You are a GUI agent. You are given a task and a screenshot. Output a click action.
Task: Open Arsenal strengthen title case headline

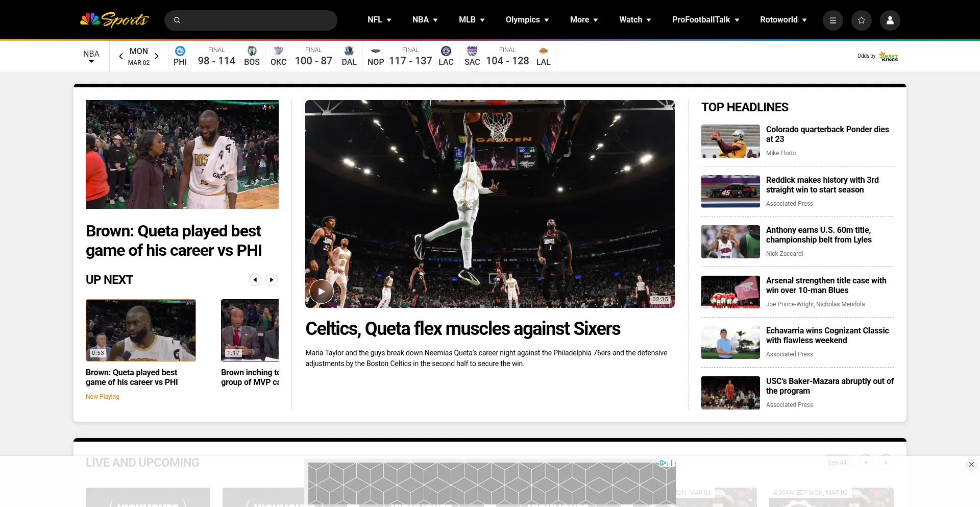[x=826, y=285]
